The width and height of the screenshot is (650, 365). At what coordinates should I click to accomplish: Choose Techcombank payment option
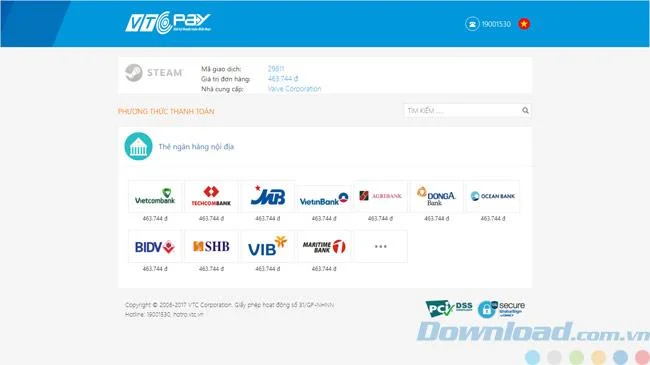click(211, 197)
